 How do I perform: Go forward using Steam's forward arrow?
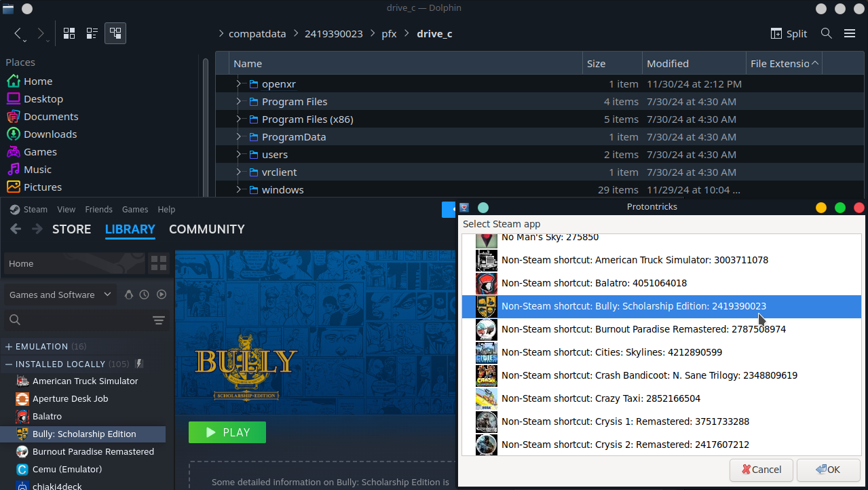click(x=37, y=229)
